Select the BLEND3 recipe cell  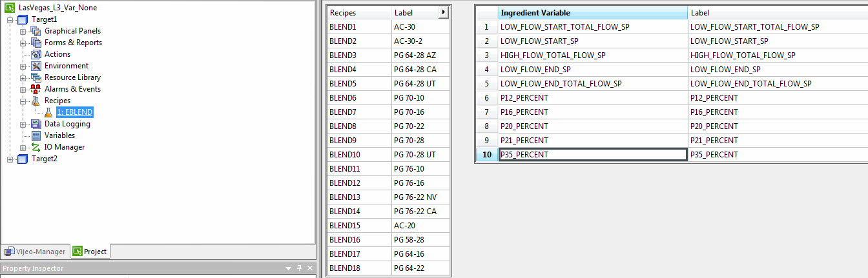(x=359, y=55)
